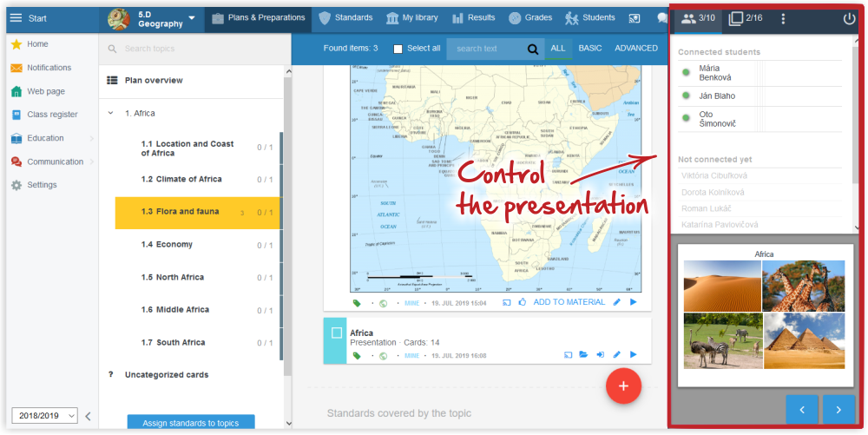
Task: Expand the Communication sidebar section
Action: click(x=52, y=161)
